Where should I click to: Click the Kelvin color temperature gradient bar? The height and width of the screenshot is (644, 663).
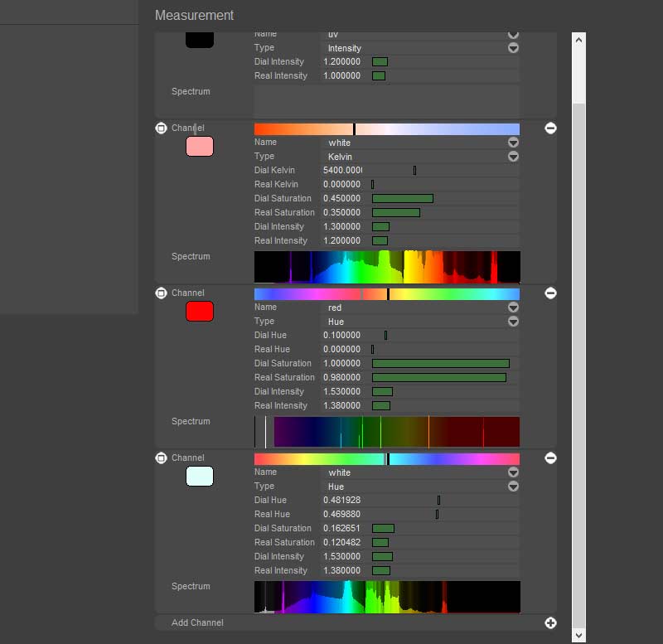click(x=387, y=129)
